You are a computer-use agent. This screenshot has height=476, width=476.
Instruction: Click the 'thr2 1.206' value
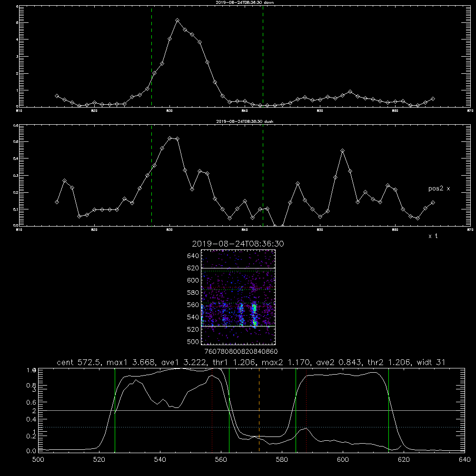click(x=389, y=362)
